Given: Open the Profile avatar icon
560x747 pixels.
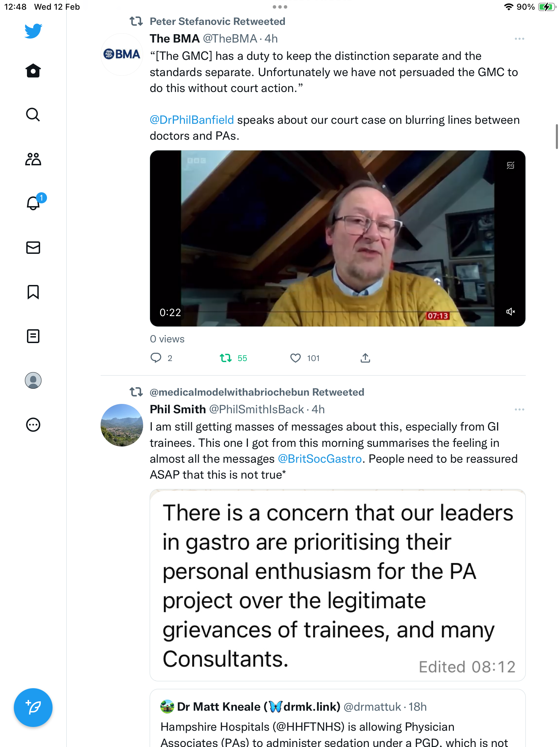Looking at the screenshot, I should click(x=33, y=380).
